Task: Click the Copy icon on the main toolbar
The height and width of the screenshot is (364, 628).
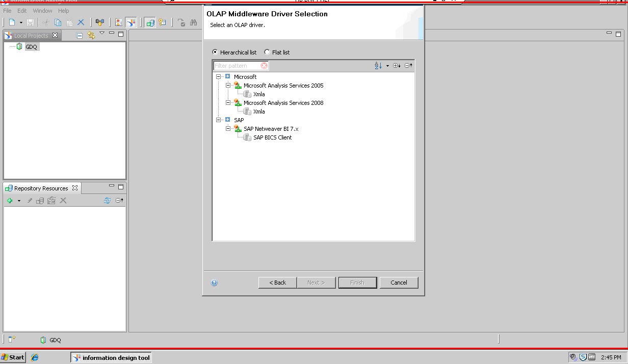Action: tap(57, 22)
